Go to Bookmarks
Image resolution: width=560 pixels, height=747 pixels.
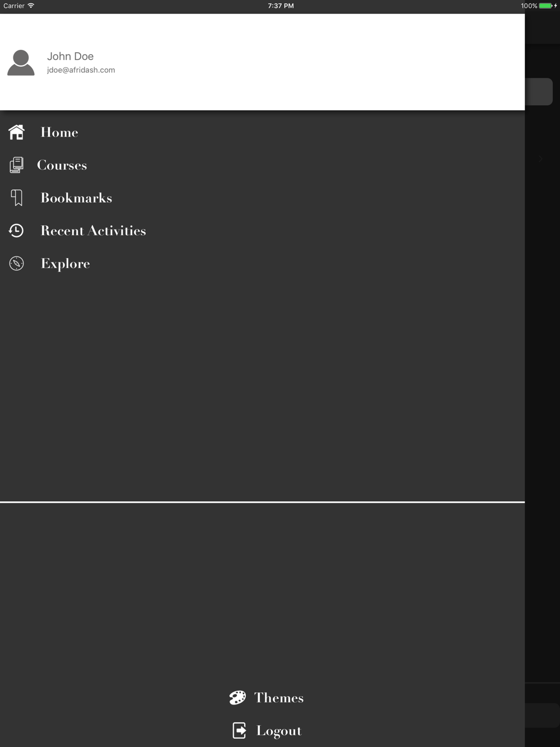(x=76, y=198)
